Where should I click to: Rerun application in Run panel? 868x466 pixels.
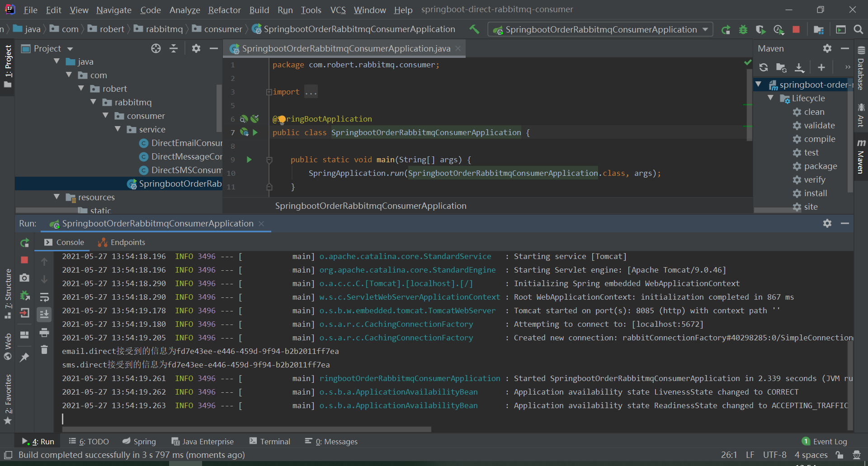[25, 243]
